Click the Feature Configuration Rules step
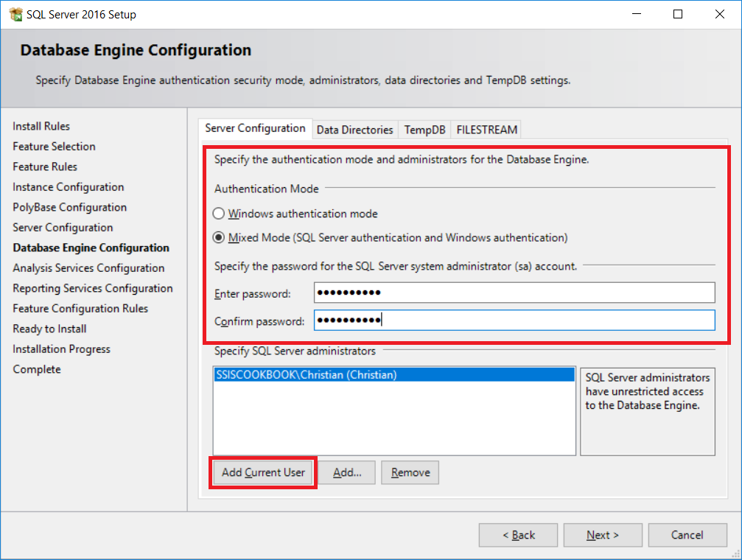 (80, 309)
